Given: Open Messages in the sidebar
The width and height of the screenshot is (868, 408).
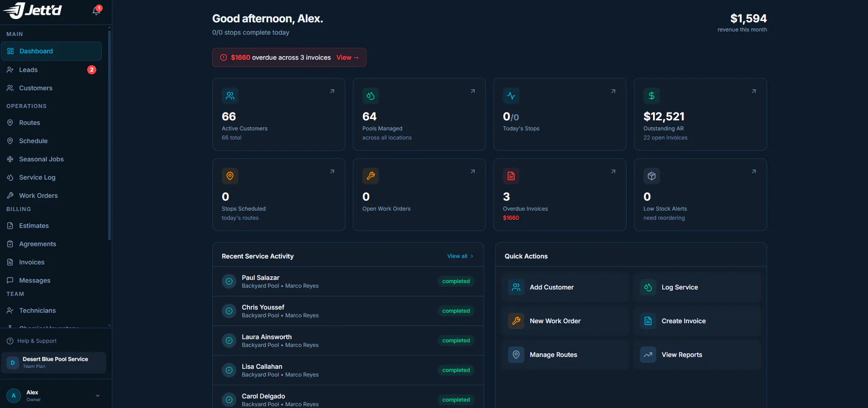Looking at the screenshot, I should 51,280.
